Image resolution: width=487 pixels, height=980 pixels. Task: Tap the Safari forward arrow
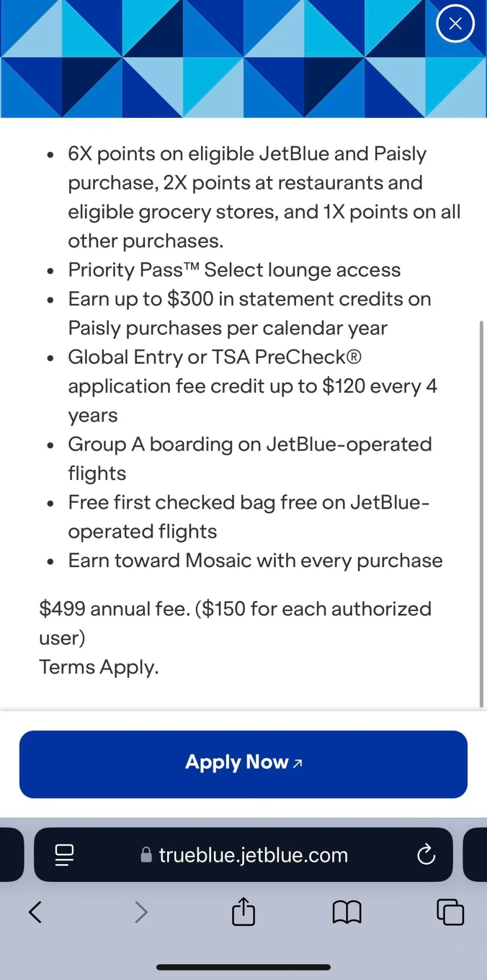141,912
